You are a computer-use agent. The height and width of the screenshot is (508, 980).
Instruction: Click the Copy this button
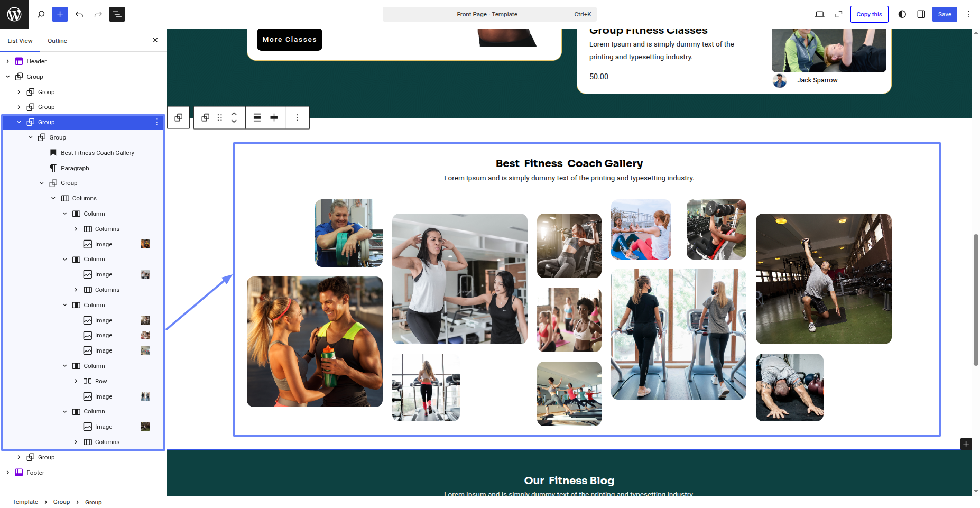868,14
